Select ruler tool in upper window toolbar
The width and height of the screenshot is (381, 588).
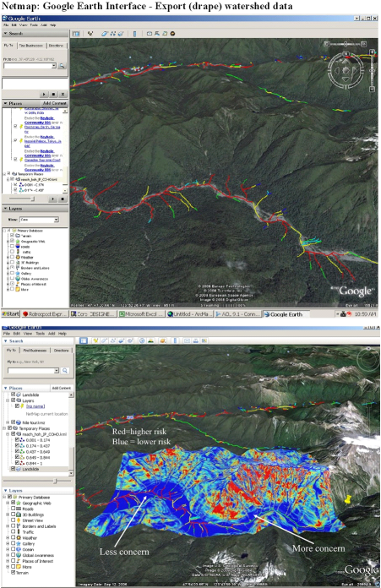click(134, 34)
